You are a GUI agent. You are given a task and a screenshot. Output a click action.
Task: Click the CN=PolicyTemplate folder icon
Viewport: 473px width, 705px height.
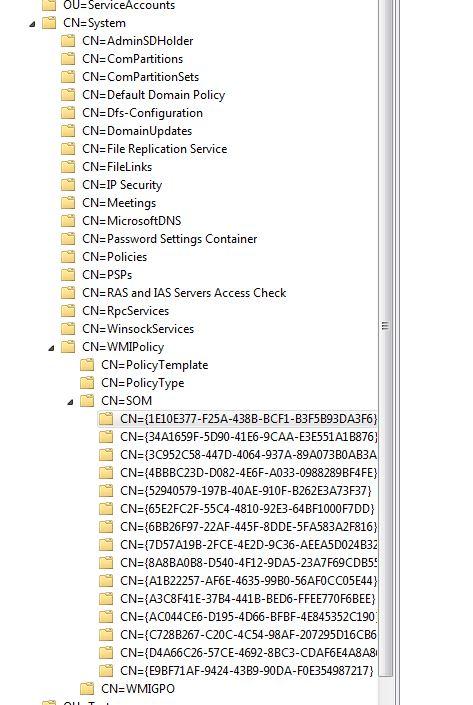(x=87, y=365)
